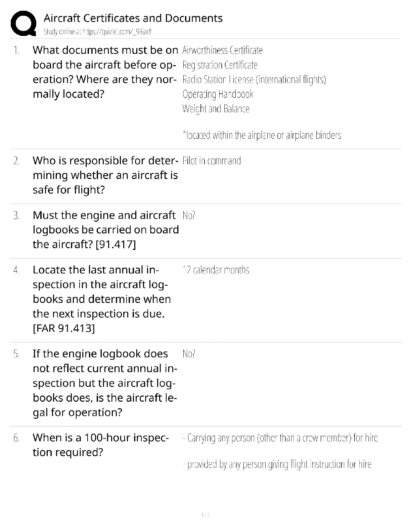Screen dimensions: 411x532
Task: Select question 1 about required documents
Action: click(105, 72)
